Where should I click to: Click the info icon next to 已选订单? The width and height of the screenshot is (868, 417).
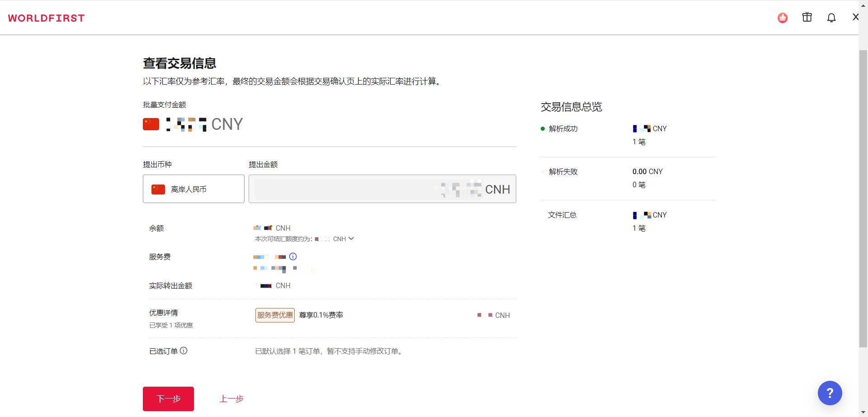click(x=184, y=351)
